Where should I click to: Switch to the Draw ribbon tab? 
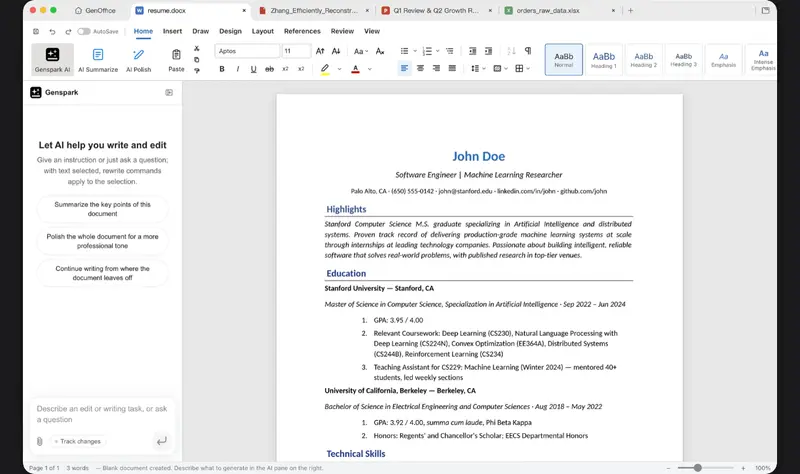coord(201,31)
